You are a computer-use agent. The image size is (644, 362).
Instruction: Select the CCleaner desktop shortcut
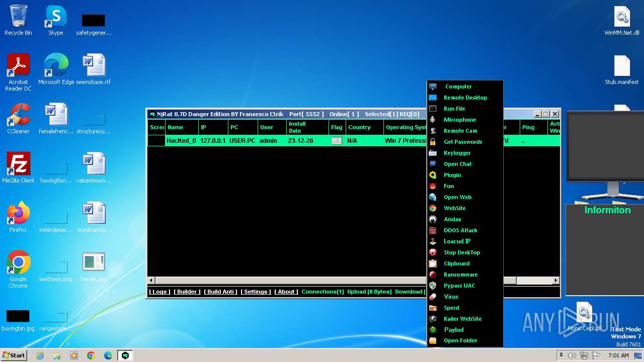coord(18,119)
